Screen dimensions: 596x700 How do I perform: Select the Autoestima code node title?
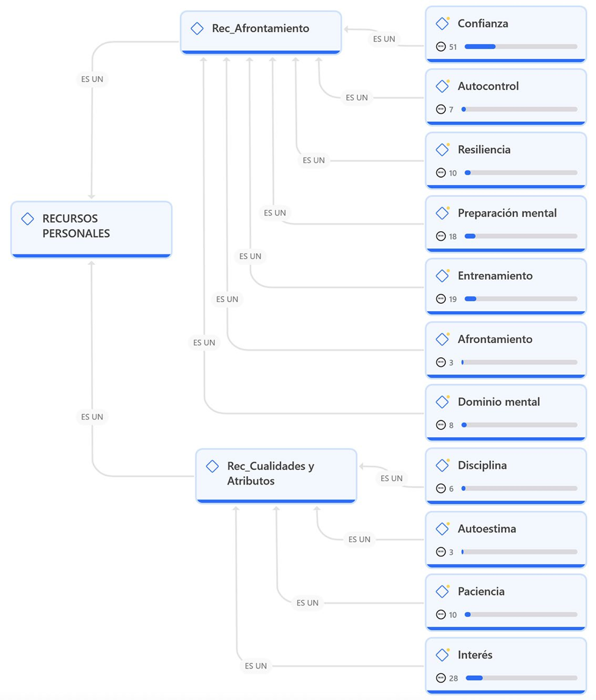487,529
